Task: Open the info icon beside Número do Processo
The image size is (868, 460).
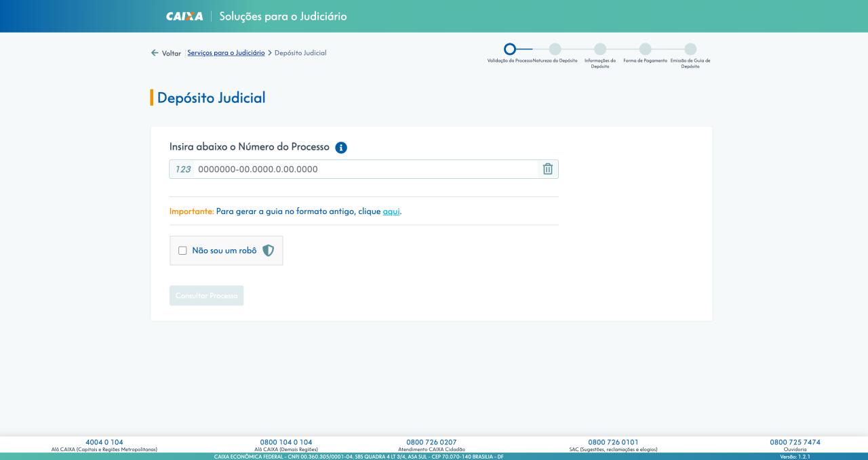Action: (341, 148)
